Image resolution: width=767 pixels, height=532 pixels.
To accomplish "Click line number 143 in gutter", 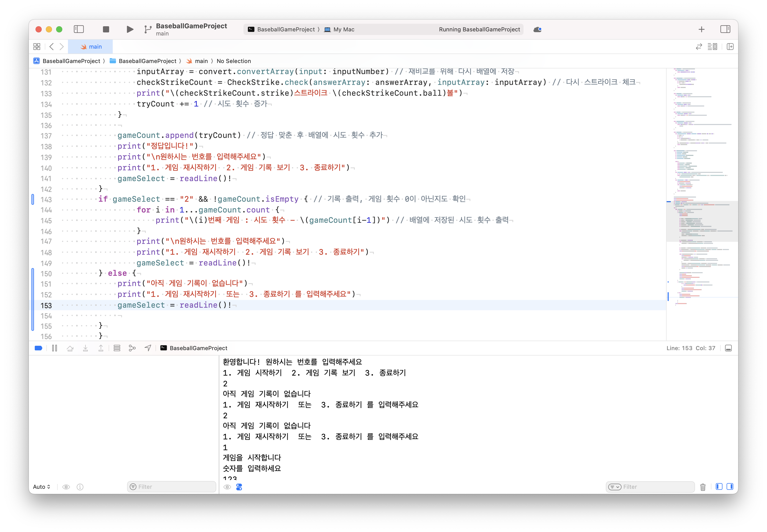I will tap(46, 199).
